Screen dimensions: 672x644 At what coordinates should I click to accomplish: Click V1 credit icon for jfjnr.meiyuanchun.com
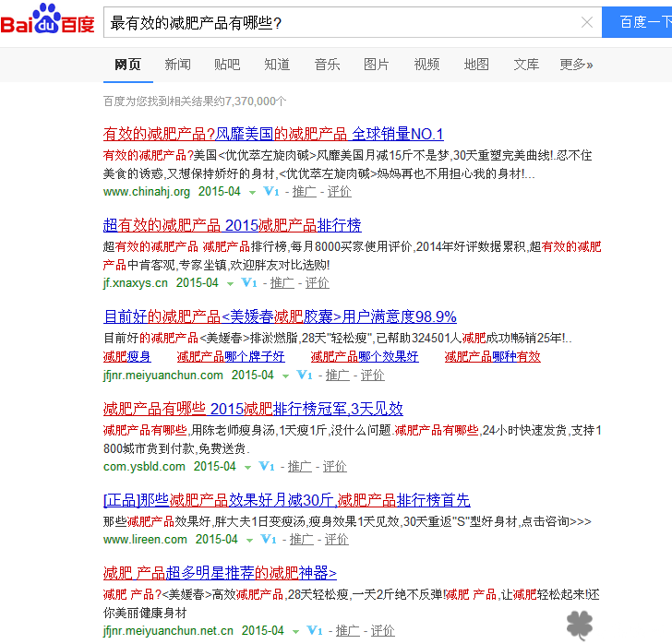305,375
